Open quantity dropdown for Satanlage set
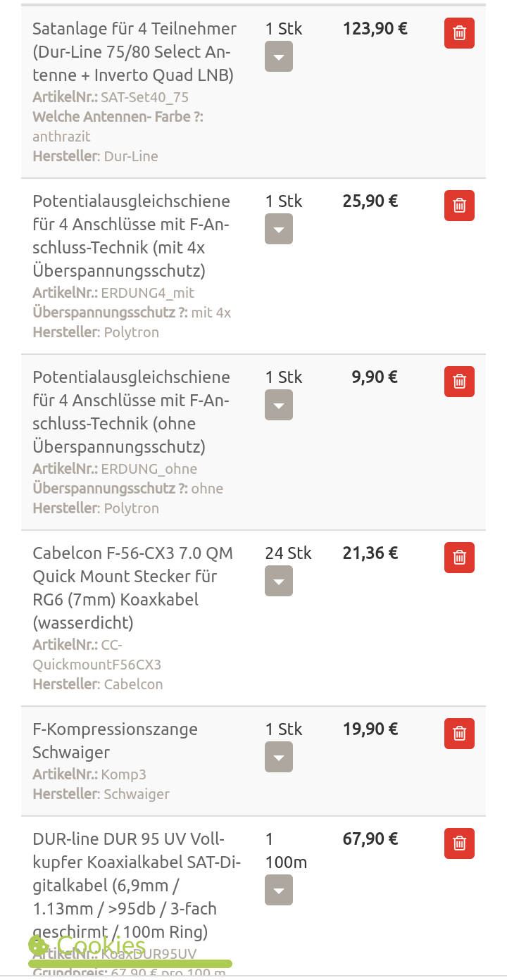Image resolution: width=507 pixels, height=980 pixels. [x=278, y=57]
